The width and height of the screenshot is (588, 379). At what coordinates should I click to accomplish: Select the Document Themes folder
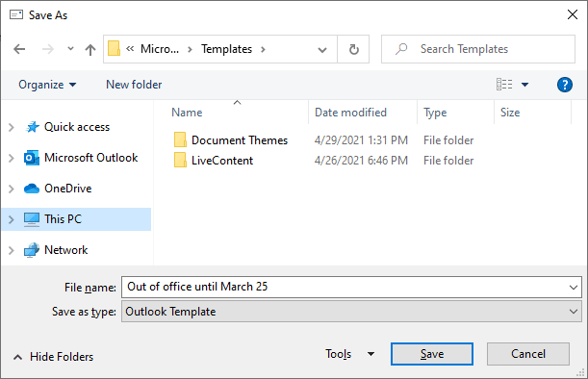(x=240, y=140)
